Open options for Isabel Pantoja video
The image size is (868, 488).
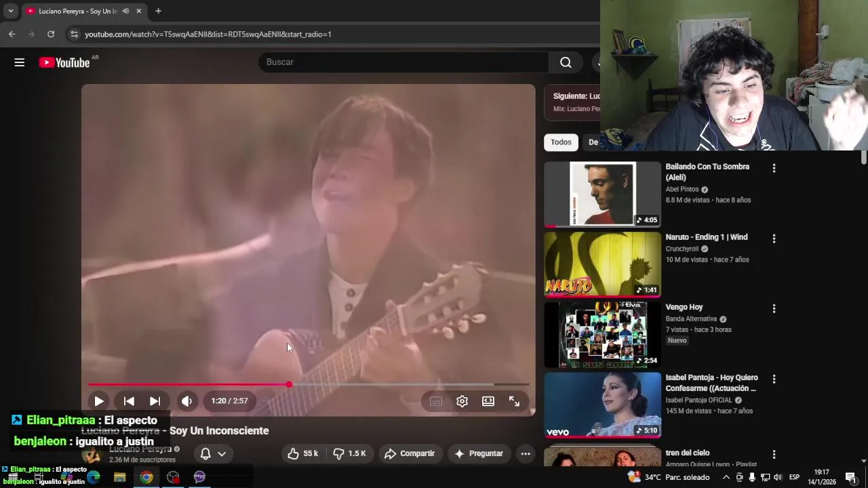(x=774, y=379)
